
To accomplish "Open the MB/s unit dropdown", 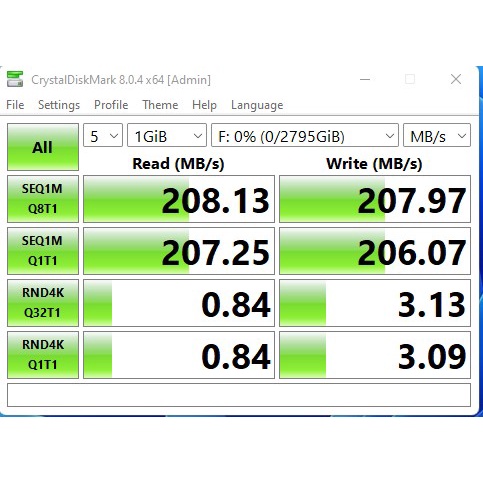I will [437, 135].
